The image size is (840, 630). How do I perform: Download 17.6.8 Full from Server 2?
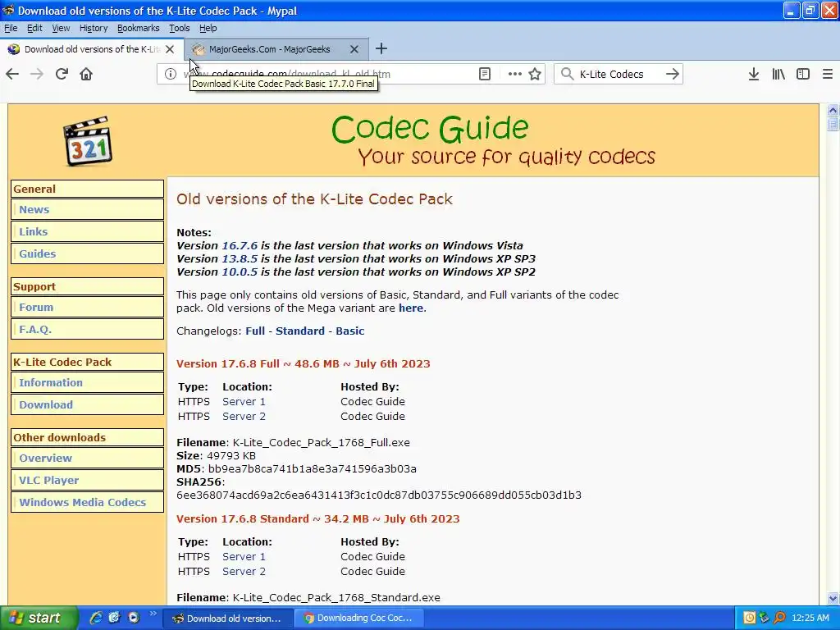pyautogui.click(x=244, y=416)
